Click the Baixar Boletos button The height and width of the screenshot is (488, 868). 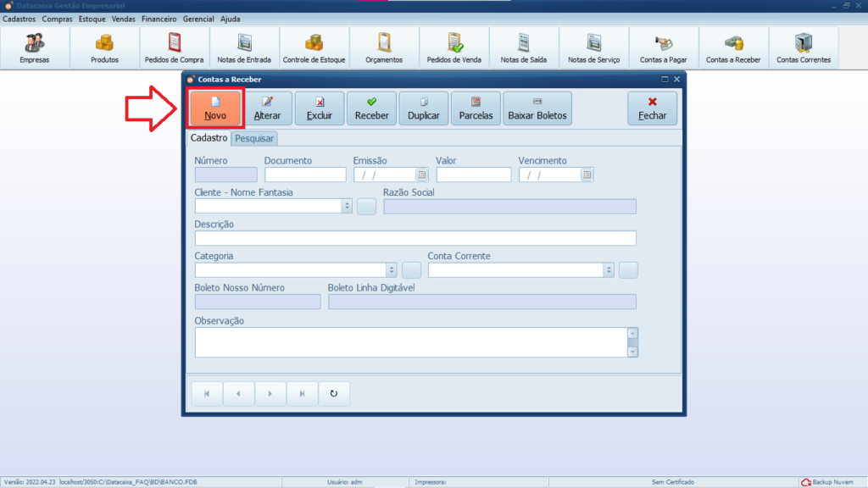537,108
